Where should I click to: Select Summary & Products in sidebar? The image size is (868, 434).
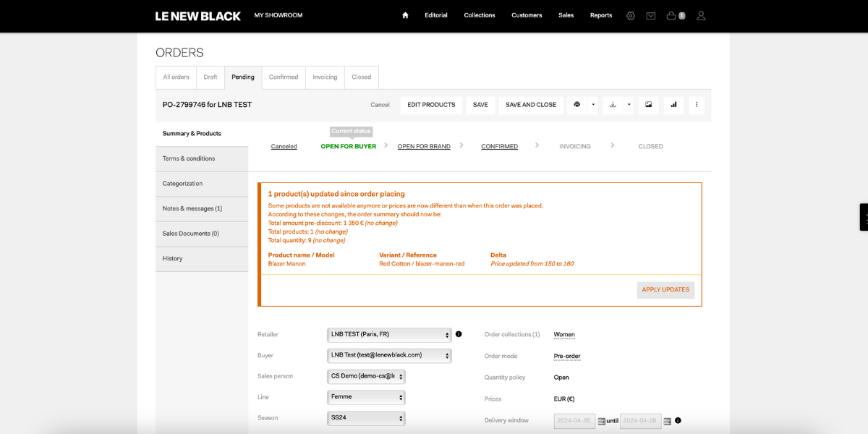(202, 134)
